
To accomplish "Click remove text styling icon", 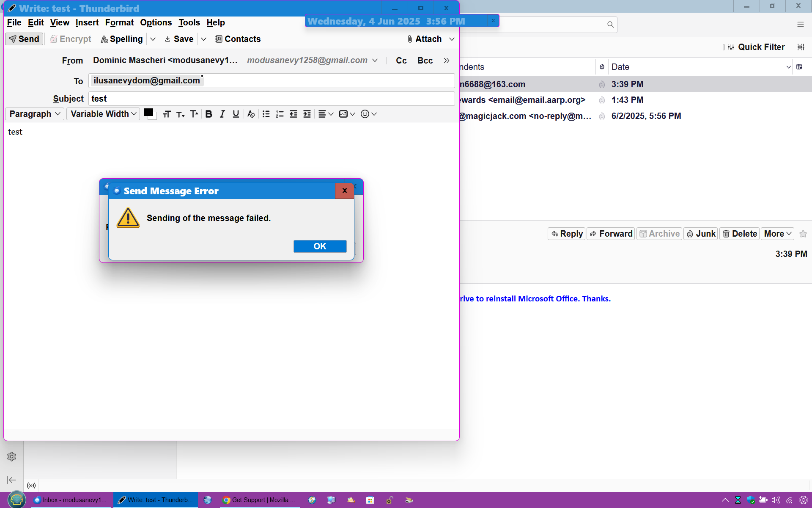I will tap(251, 114).
